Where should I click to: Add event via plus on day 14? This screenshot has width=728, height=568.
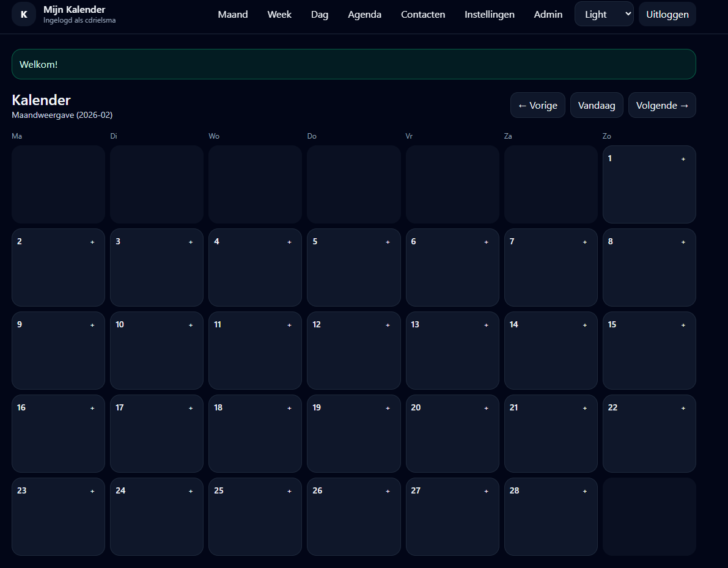pos(584,325)
